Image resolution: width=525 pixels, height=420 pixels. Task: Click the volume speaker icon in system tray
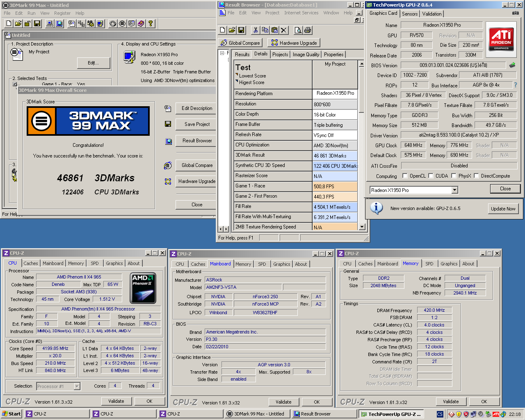coord(480,414)
